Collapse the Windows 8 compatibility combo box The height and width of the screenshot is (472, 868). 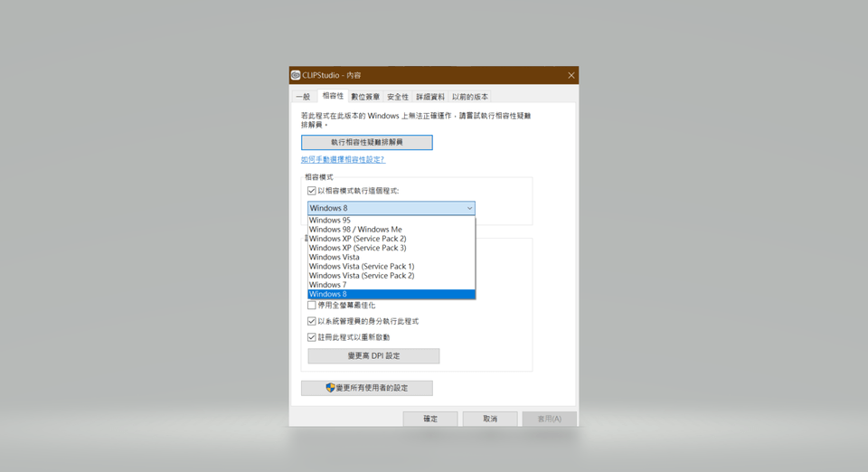coord(392,208)
